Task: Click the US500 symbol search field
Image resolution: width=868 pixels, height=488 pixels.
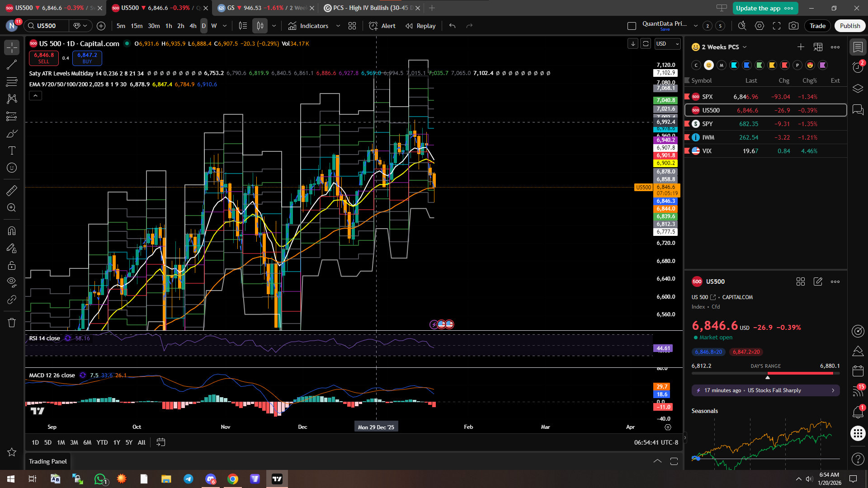Action: 47,26
